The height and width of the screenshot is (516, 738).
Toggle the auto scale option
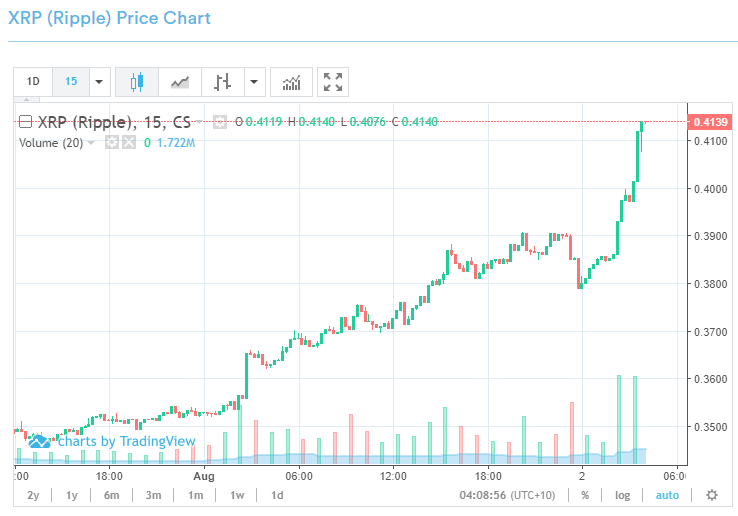click(x=667, y=495)
